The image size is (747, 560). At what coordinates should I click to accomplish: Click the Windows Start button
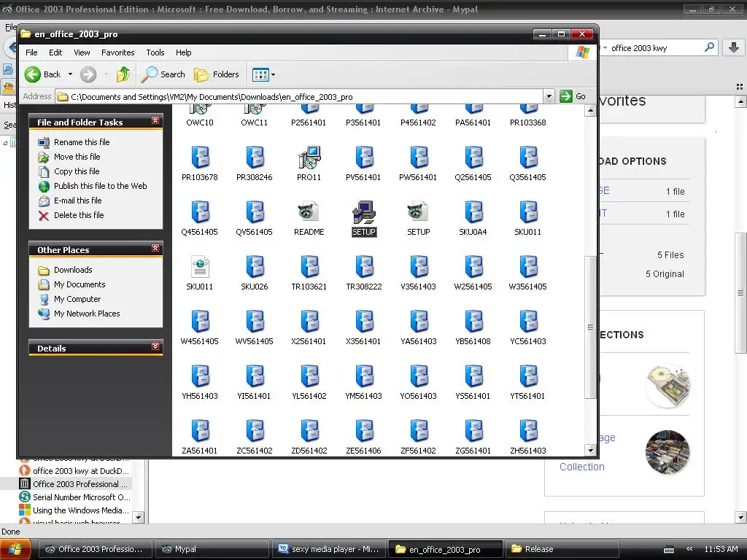15,549
